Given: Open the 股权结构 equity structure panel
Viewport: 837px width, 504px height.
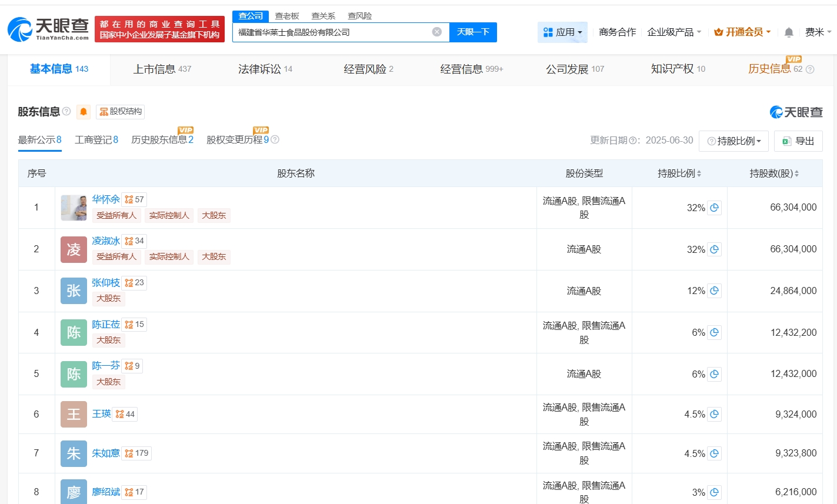Looking at the screenshot, I should [x=119, y=112].
